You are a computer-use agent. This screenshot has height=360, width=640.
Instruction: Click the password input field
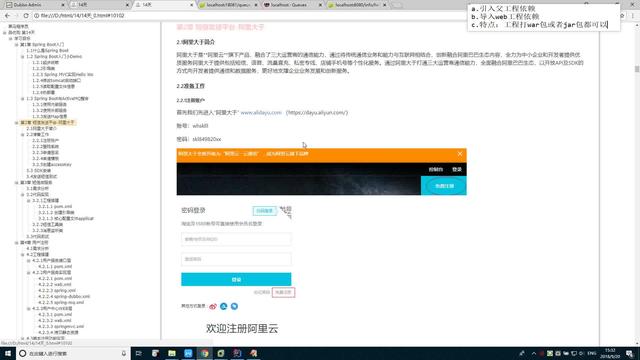[x=236, y=259]
